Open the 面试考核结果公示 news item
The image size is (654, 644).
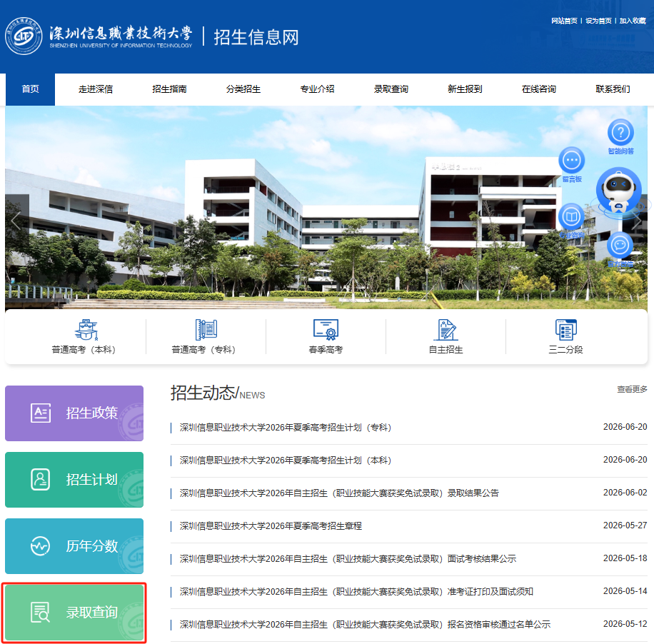click(348, 559)
